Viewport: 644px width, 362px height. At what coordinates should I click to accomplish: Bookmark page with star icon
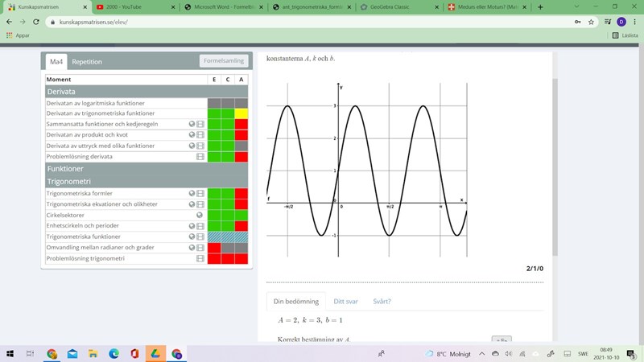coord(591,22)
